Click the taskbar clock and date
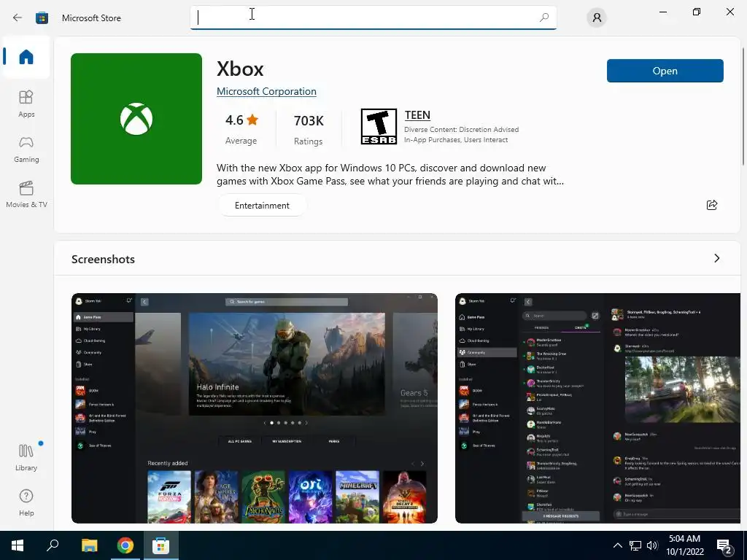This screenshot has height=560, width=747. [684, 545]
